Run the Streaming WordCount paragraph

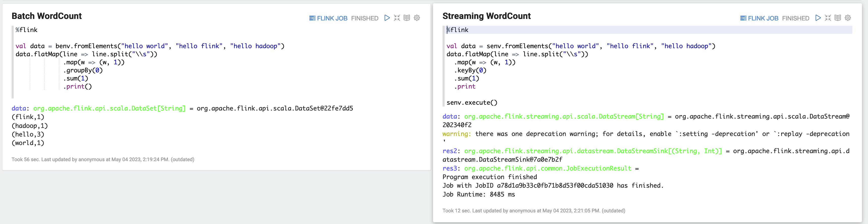click(818, 18)
